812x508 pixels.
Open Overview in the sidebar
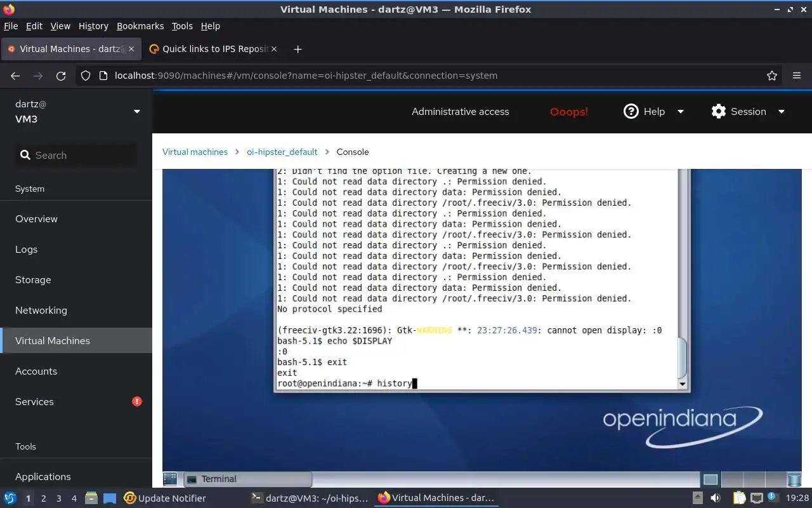point(76,218)
